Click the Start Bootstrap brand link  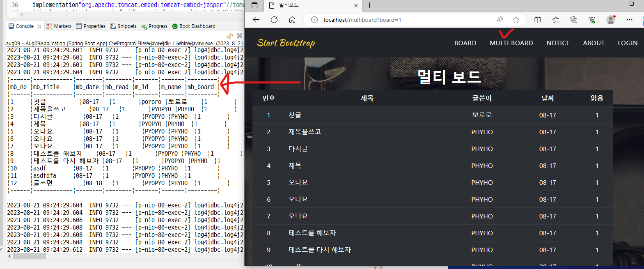point(286,43)
